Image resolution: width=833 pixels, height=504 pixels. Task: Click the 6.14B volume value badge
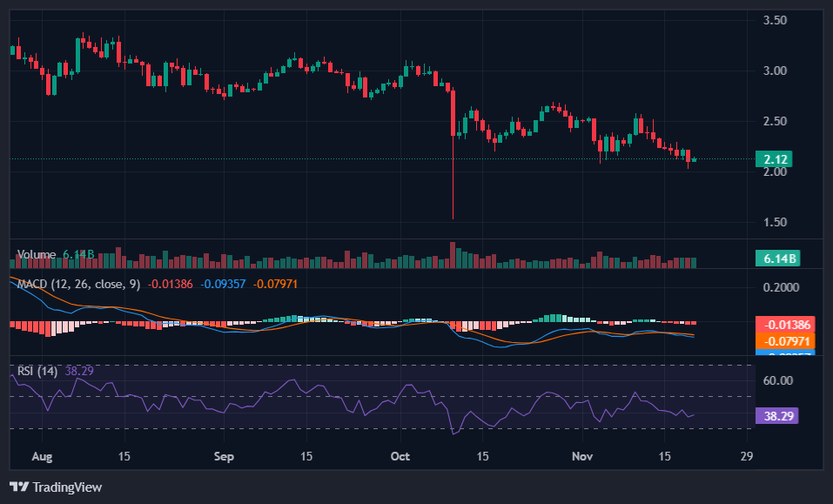pos(777,258)
